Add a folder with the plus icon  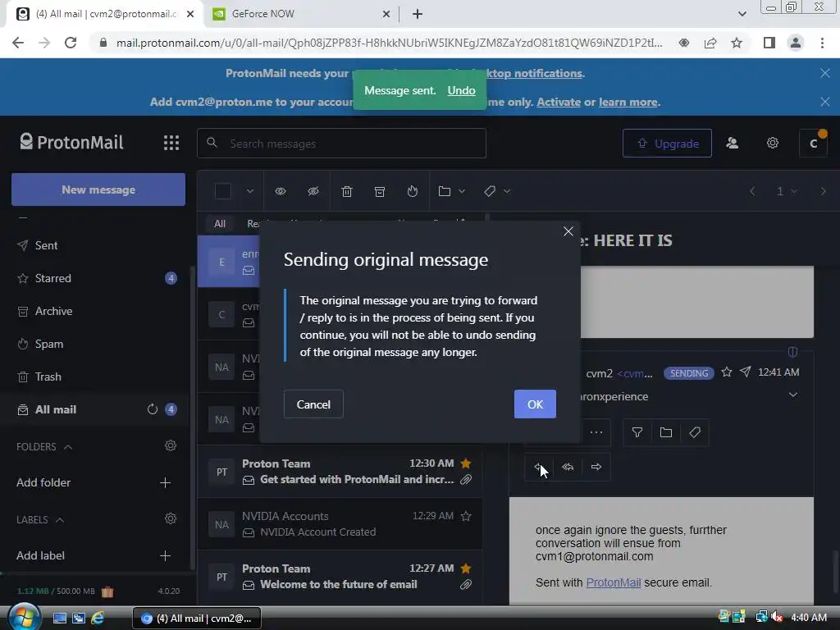[165, 482]
